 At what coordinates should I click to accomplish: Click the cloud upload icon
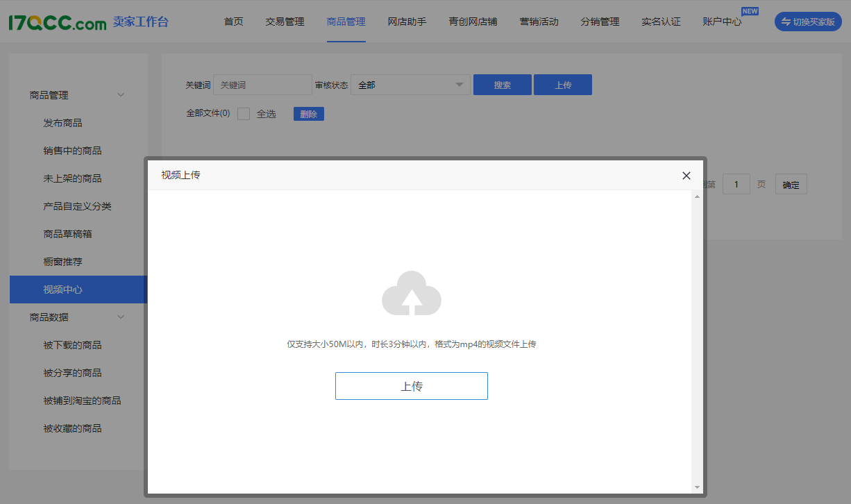pos(412,294)
